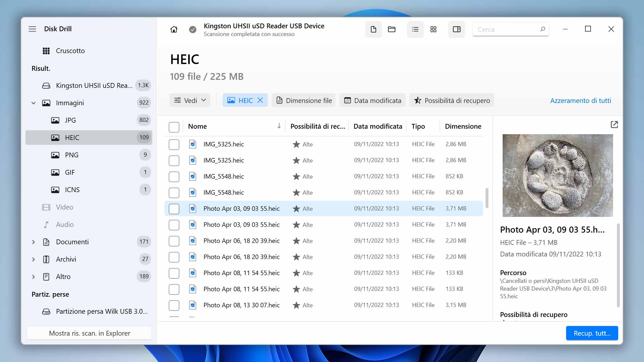Click the PNG image icon in sidebar

click(55, 155)
